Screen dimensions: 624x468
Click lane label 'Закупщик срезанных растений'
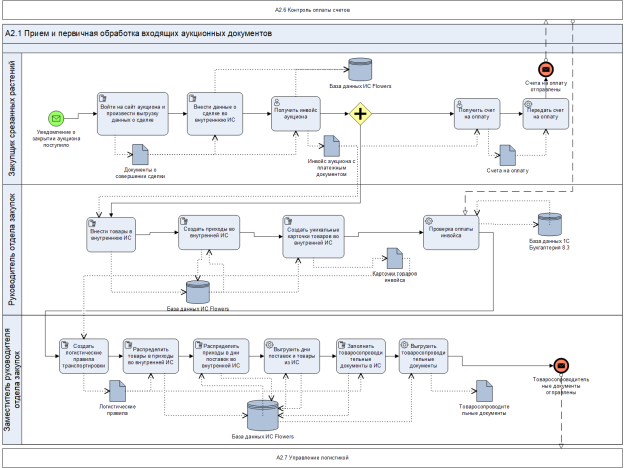point(12,118)
